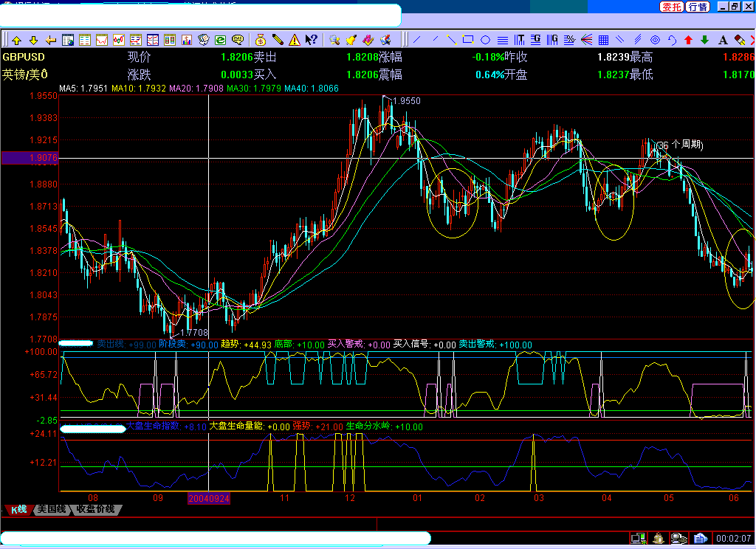
Task: Click the highlighted date 20040924 on the timeline
Action: pyautogui.click(x=207, y=498)
